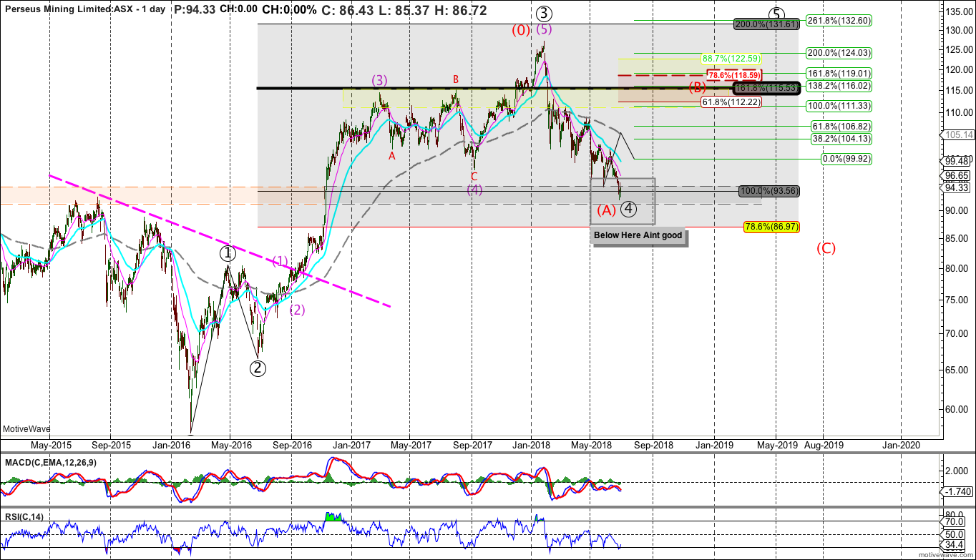Select the circled 2 wave label
Screen dimensions: 976x560
pos(258,368)
